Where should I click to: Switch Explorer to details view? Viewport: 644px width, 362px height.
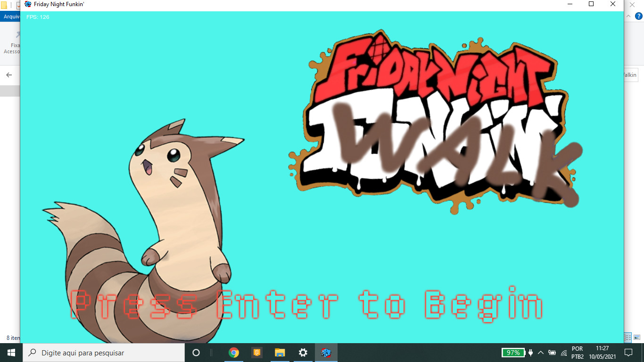628,337
